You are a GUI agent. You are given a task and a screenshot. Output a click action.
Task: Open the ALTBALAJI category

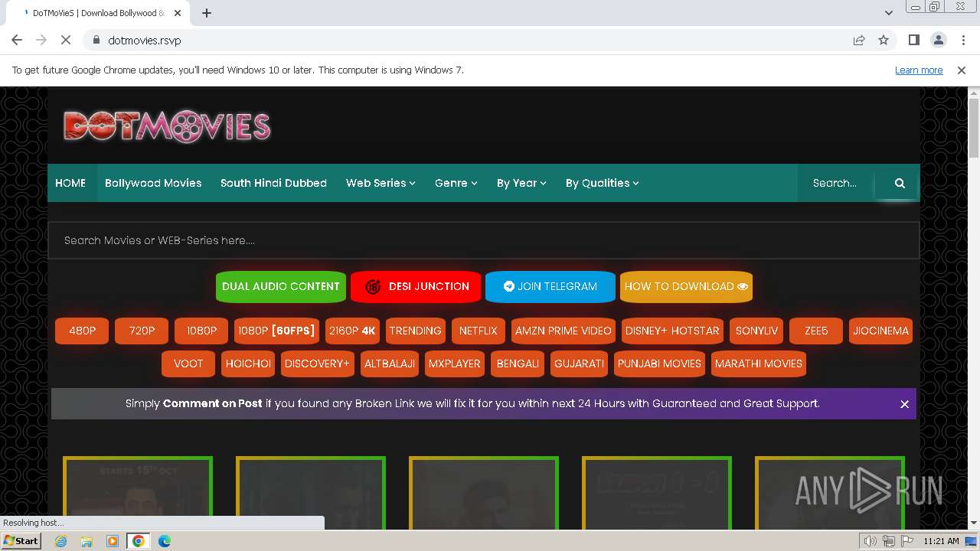click(x=390, y=364)
